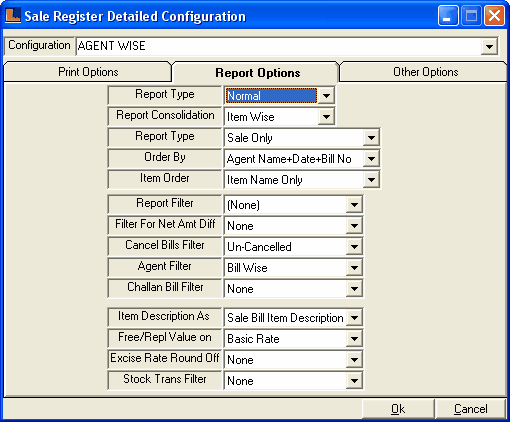
Task: Expand the Excise Rate Round Off dropdown
Action: pyautogui.click(x=354, y=360)
